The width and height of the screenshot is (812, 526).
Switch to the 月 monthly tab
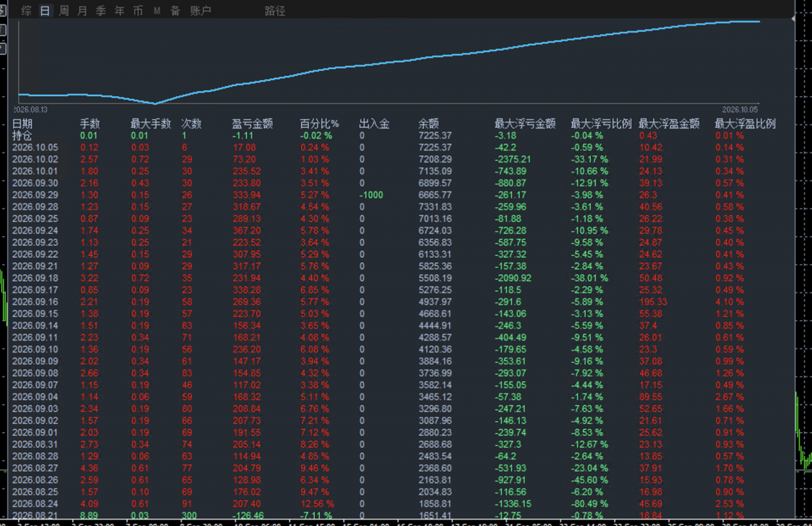click(83, 11)
